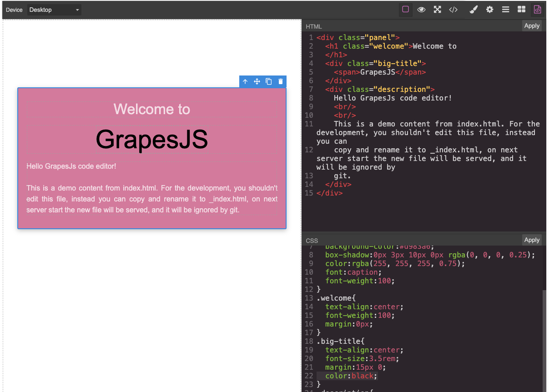This screenshot has height=392, width=549.
Task: Click the 'font:caption;' CSS line
Action: pyautogui.click(x=353, y=272)
